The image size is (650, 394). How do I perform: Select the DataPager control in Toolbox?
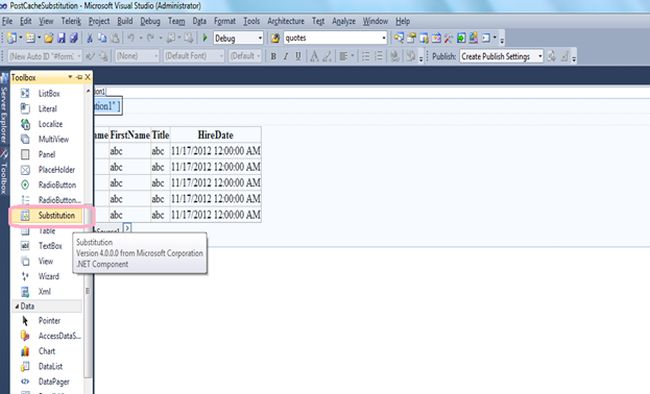47,382
